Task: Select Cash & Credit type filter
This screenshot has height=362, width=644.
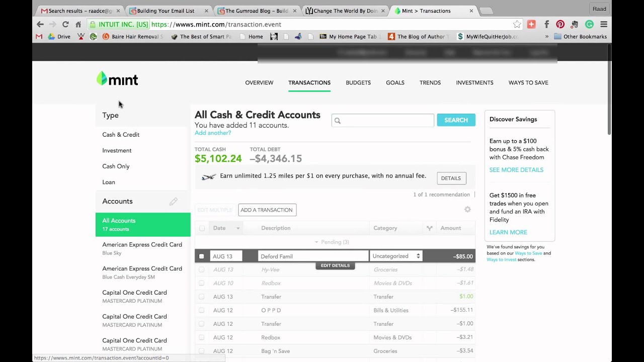Action: (x=121, y=135)
